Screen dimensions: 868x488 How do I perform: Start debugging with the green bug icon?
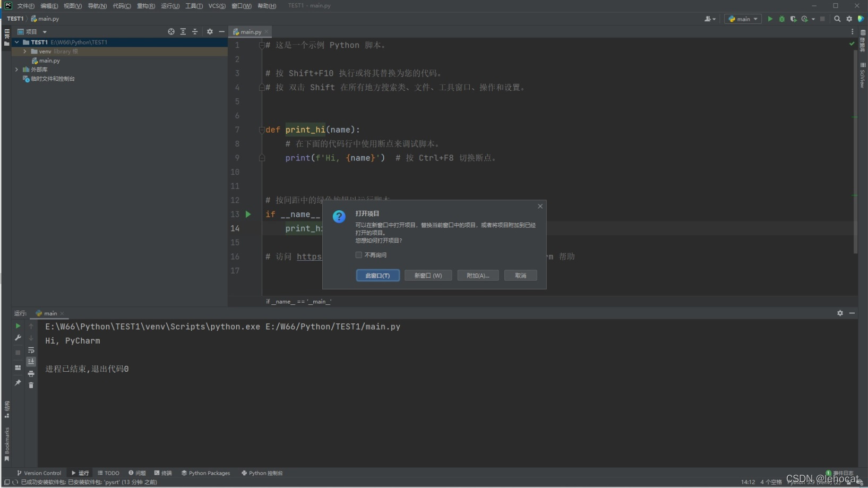click(x=781, y=19)
